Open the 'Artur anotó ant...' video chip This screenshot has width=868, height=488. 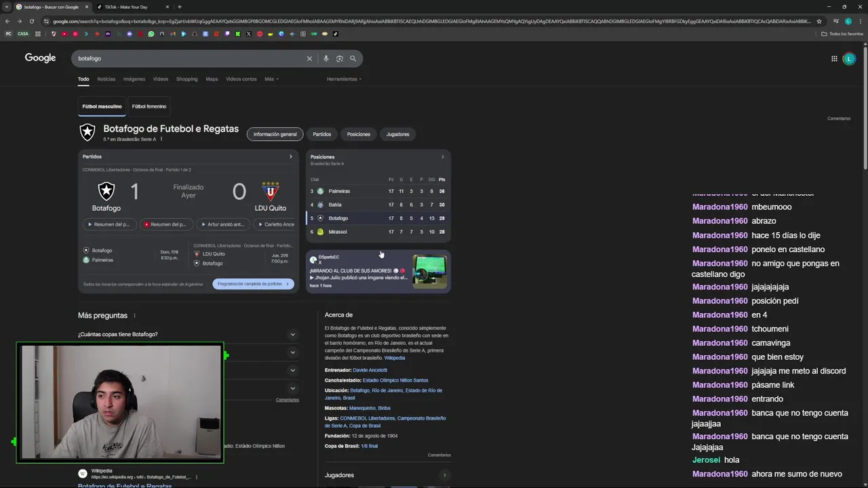[223, 224]
